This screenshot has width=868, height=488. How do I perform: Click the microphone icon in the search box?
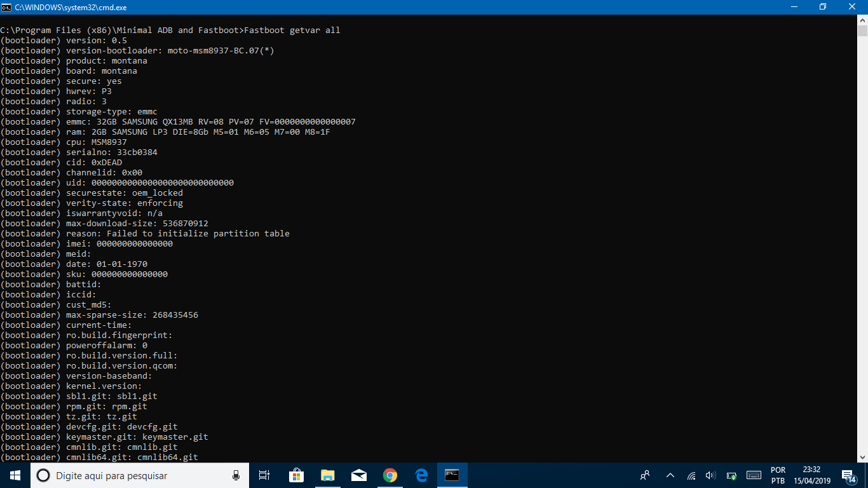[236, 475]
